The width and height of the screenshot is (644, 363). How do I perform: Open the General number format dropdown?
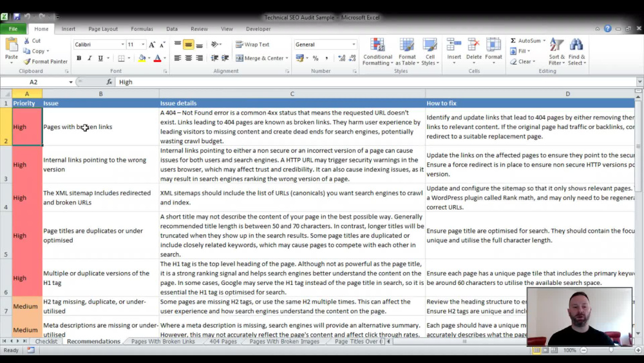354,44
